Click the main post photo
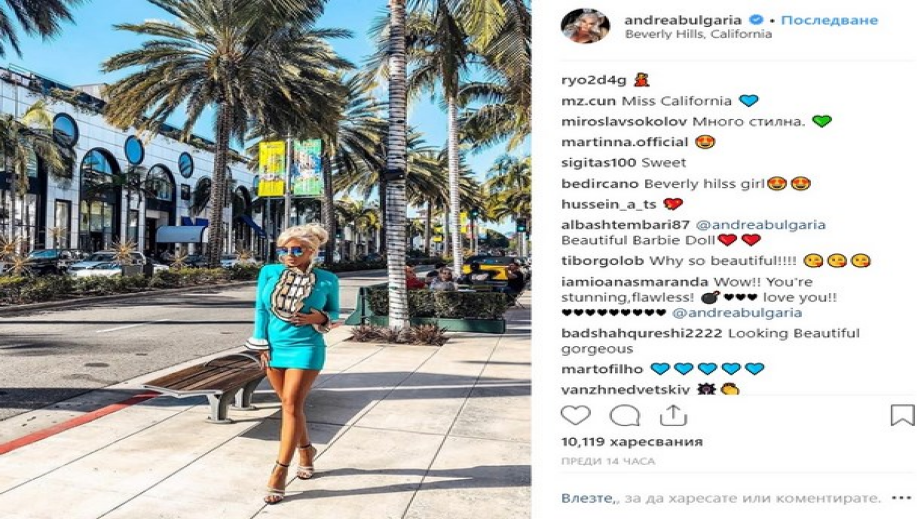This screenshot has height=519, width=924. pos(265,259)
